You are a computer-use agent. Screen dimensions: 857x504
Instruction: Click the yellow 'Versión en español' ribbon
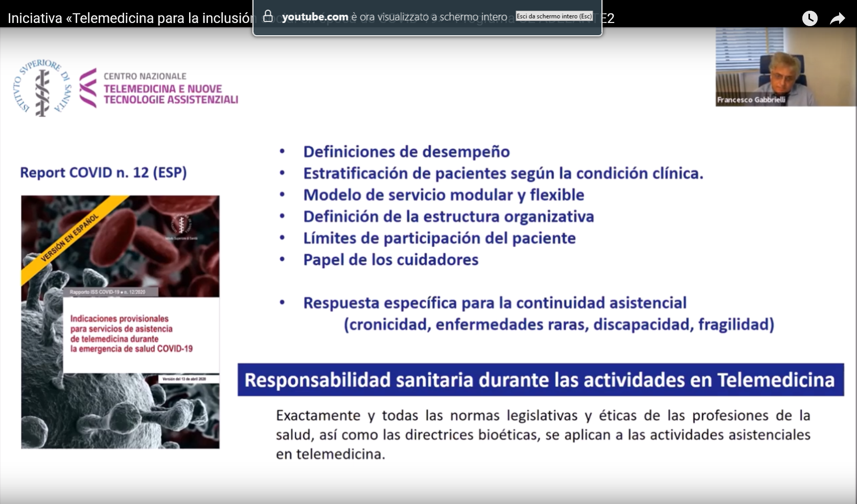click(x=69, y=238)
